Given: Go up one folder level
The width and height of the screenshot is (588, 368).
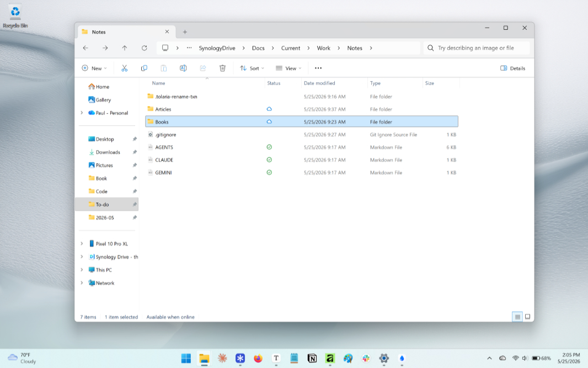Looking at the screenshot, I should [125, 48].
